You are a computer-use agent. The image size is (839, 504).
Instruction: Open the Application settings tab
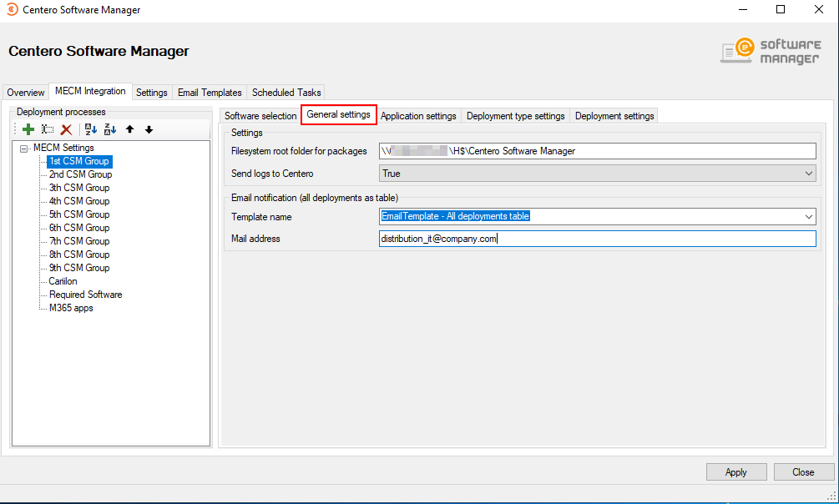pos(418,116)
